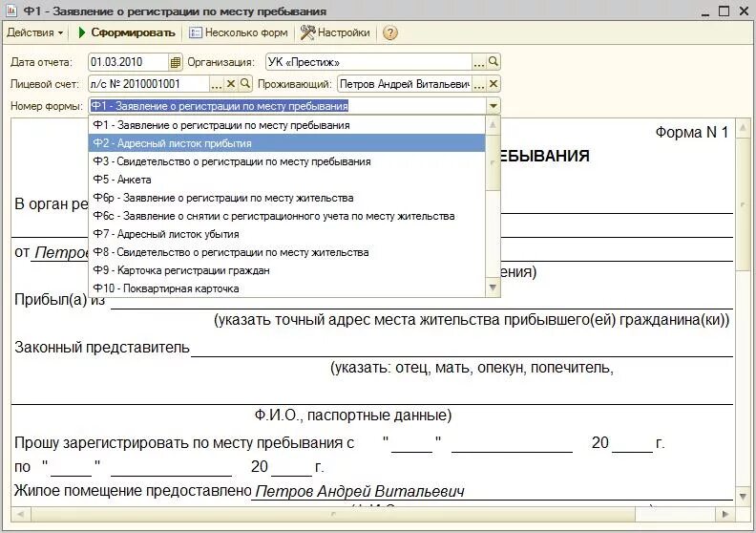
Task: Click the Сформировать button
Action: click(127, 32)
